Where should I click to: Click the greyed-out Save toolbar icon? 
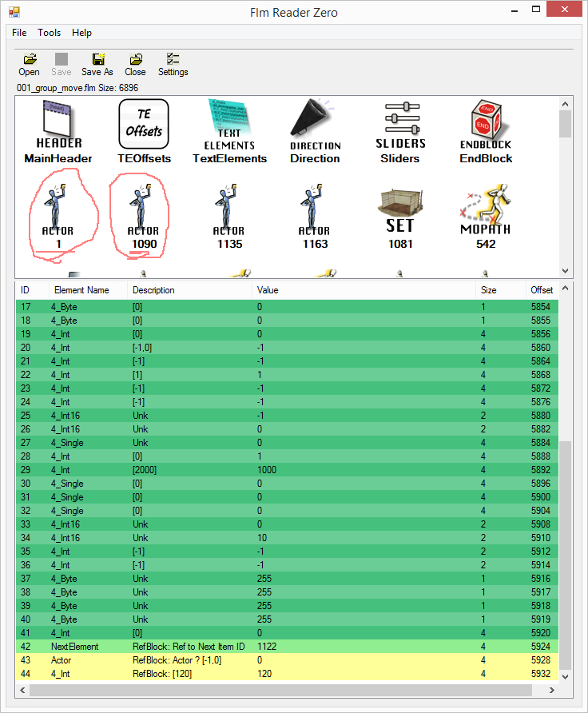pyautogui.click(x=62, y=65)
